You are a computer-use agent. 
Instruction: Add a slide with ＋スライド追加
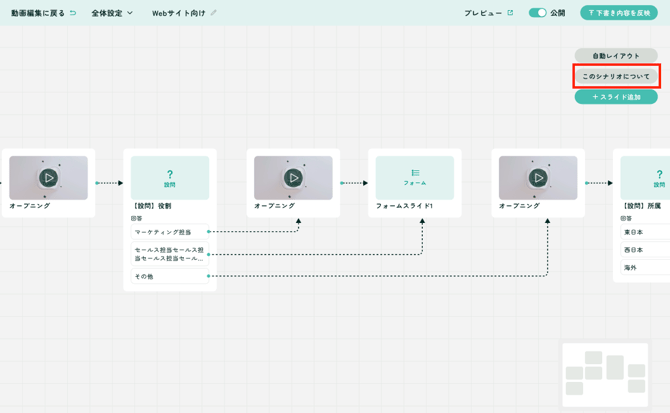(x=616, y=97)
